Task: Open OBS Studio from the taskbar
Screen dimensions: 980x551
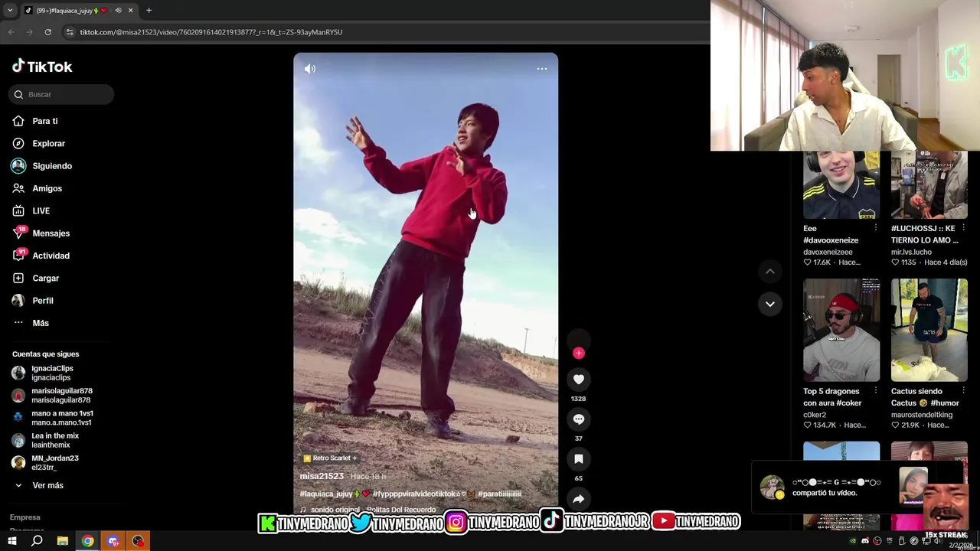Action: tap(138, 541)
